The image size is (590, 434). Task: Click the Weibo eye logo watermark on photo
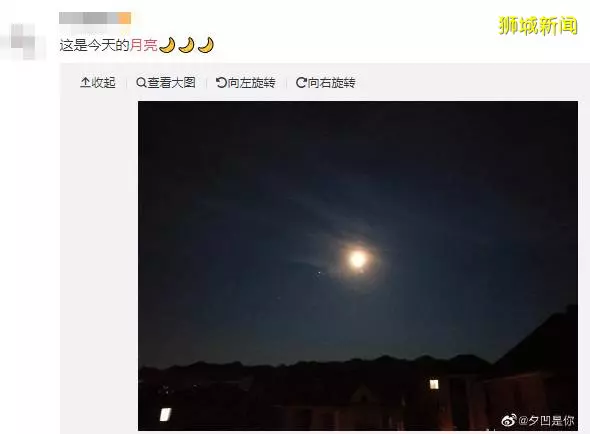click(x=509, y=420)
